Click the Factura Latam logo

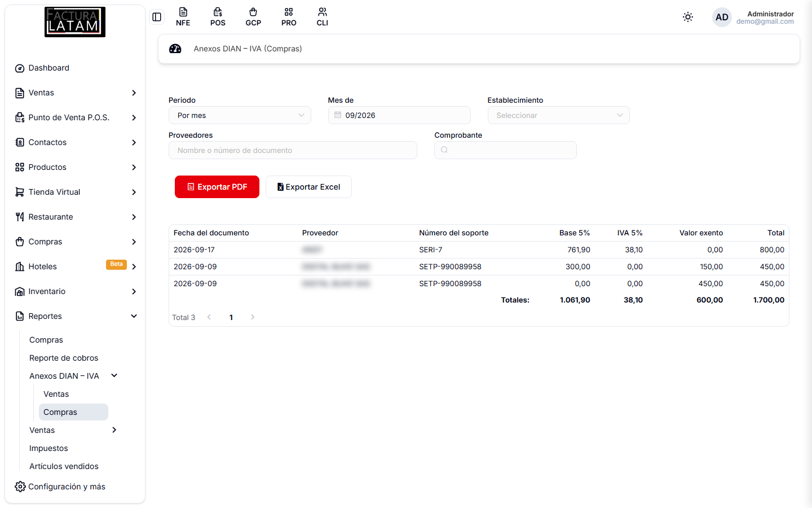coord(75,22)
